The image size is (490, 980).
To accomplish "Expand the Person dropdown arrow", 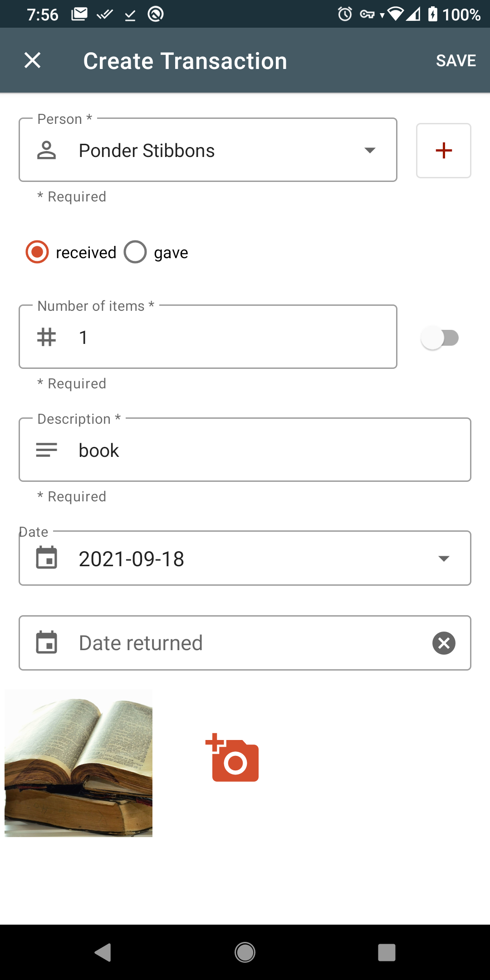I will 370,151.
